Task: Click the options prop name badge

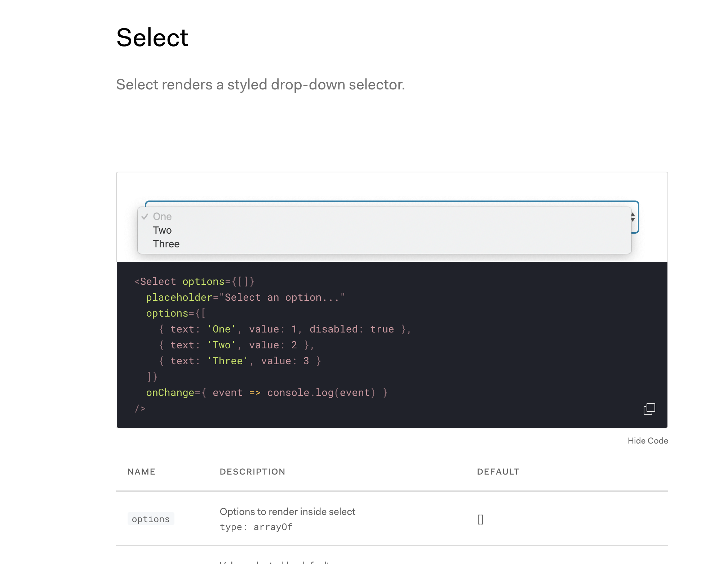Action: pyautogui.click(x=151, y=519)
